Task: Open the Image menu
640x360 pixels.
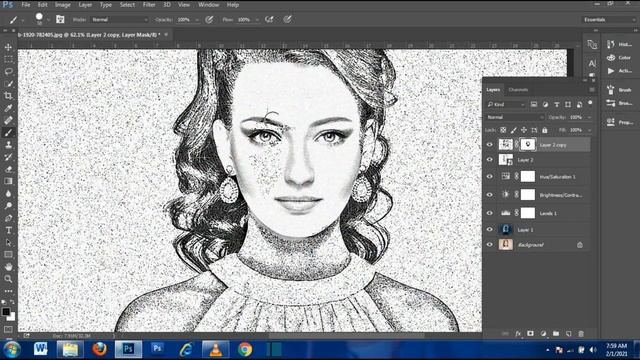Action: click(63, 5)
